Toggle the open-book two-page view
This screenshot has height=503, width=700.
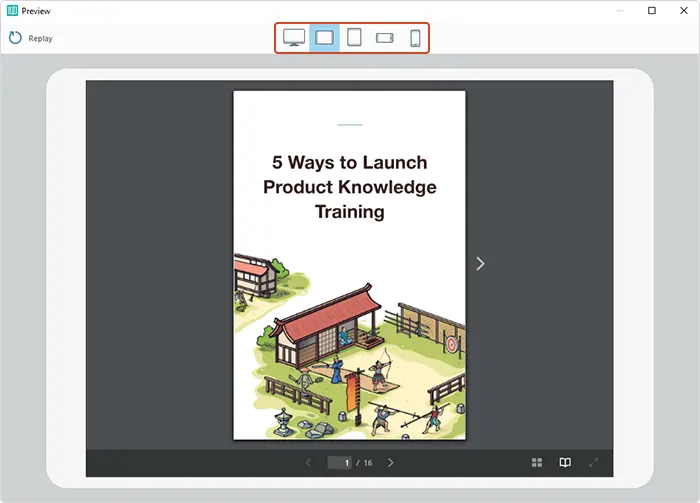(565, 463)
